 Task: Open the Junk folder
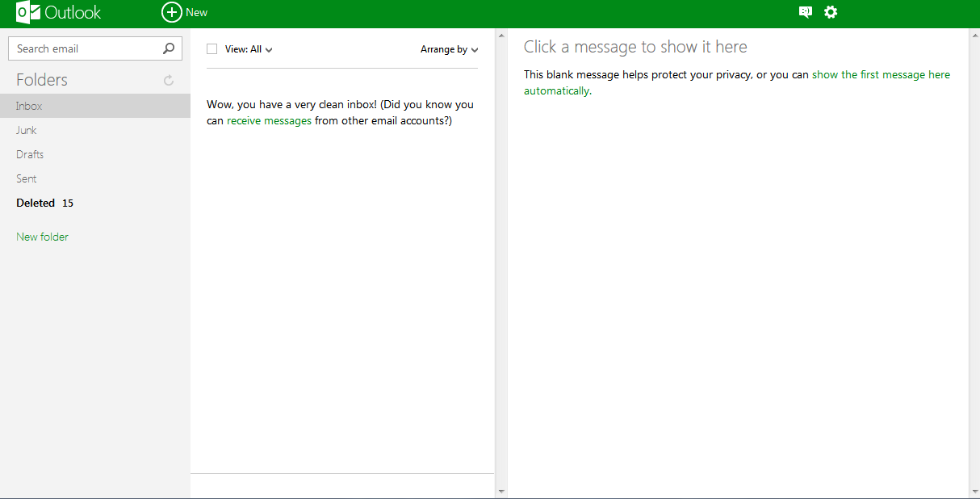tap(26, 130)
